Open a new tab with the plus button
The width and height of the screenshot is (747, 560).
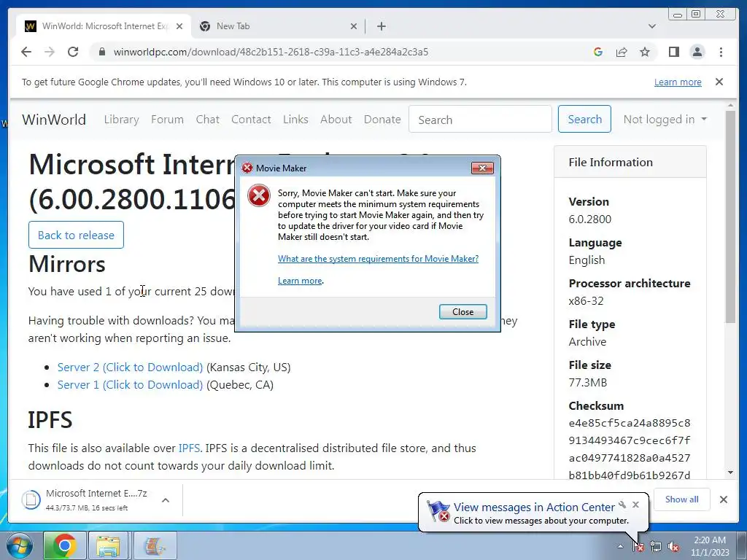[381, 26]
